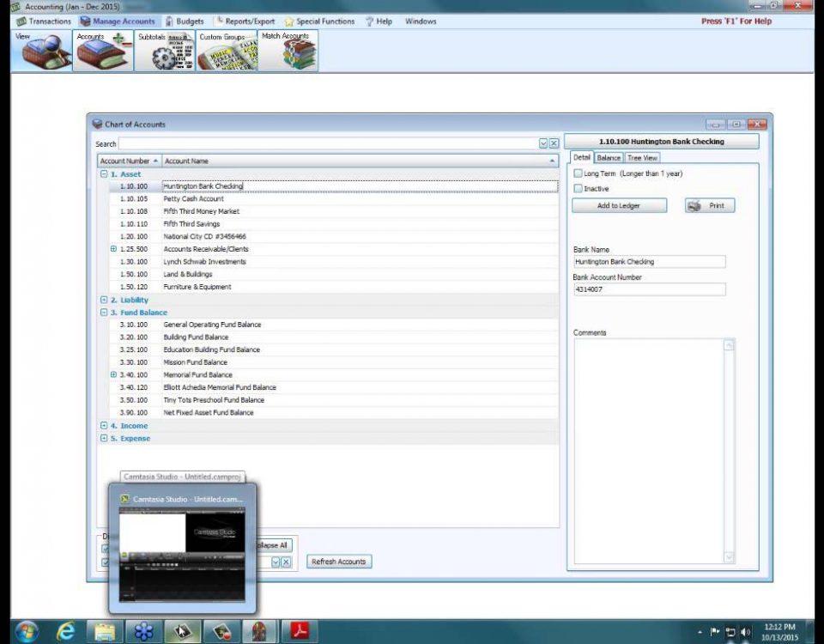Enable the Long Term checkbox
This screenshot has height=644, width=824.
[x=578, y=173]
